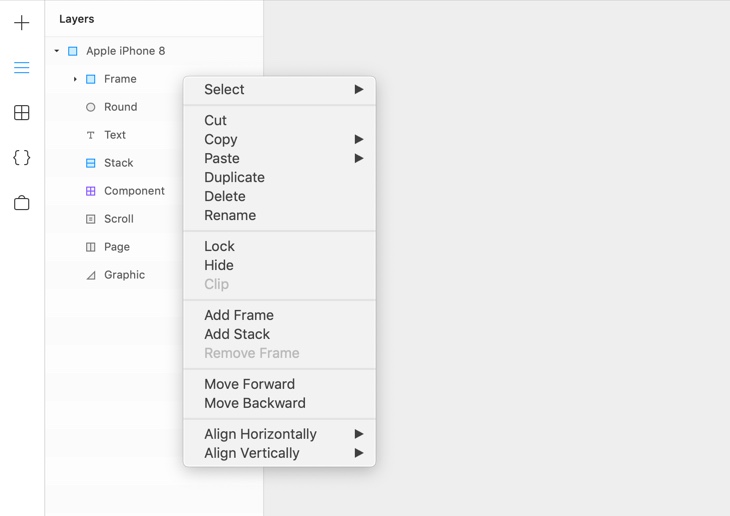Image resolution: width=730 pixels, height=516 pixels.
Task: Click the plus insert icon in sidebar
Action: [x=22, y=23]
